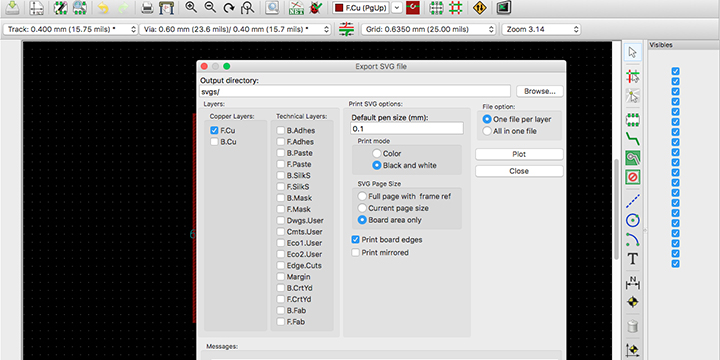Select Current page size option
The width and height of the screenshot is (720, 360).
(x=362, y=208)
